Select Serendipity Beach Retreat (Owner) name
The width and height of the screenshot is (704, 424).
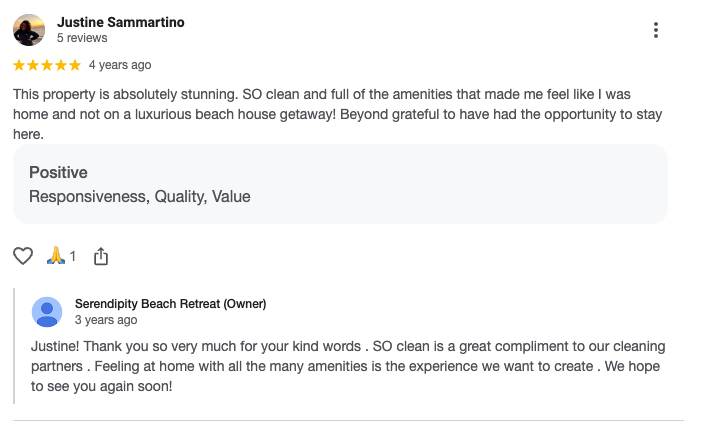[170, 304]
